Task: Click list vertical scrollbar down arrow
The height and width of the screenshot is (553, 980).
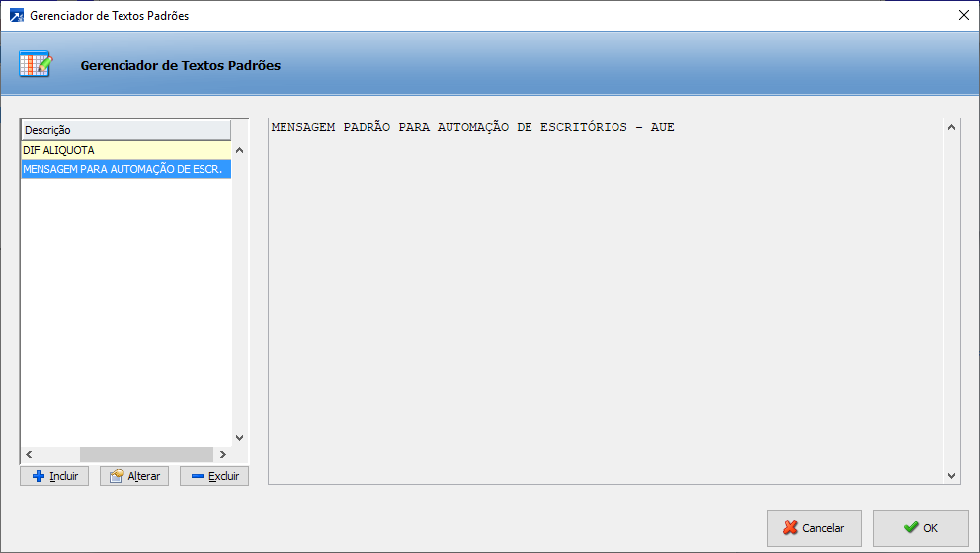Action: coord(239,438)
